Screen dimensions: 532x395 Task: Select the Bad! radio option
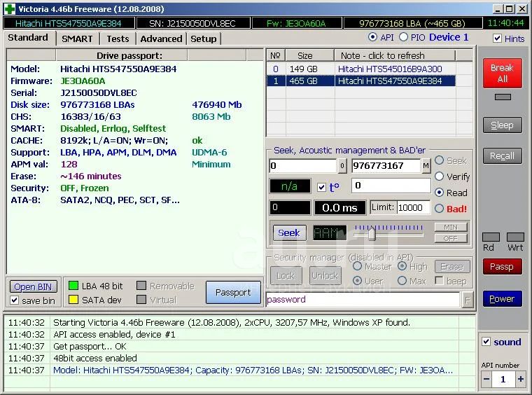click(x=440, y=209)
